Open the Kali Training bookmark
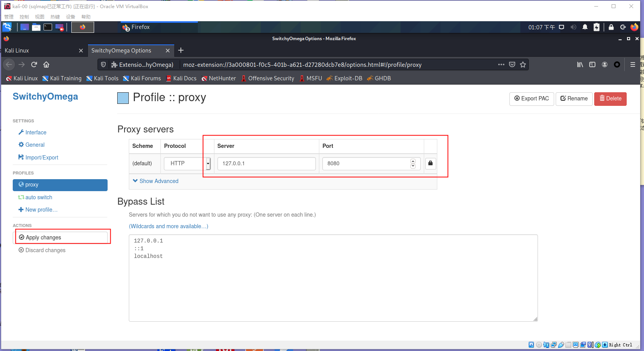 (x=62, y=78)
